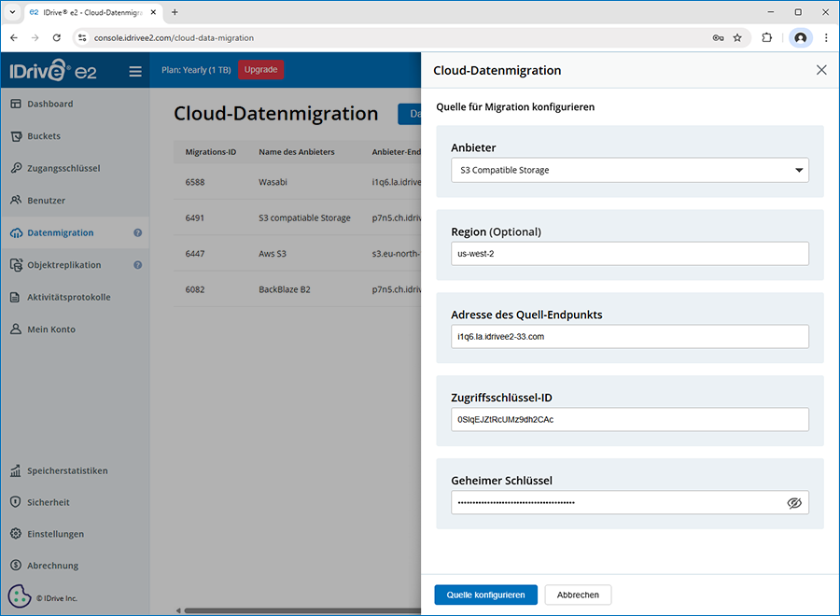Click help icon next to Objektreplikation
Image resolution: width=840 pixels, height=616 pixels.
(x=137, y=265)
